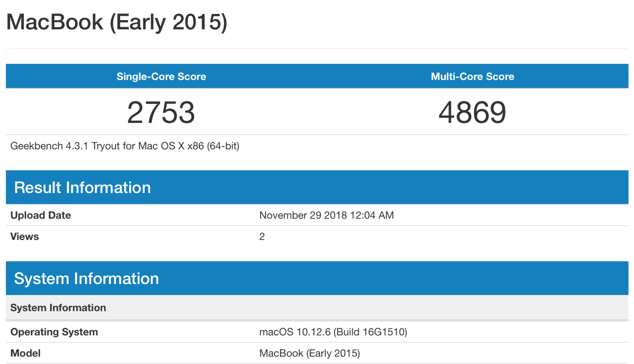The height and width of the screenshot is (364, 634).
Task: Select the Multi-Core Score header
Action: click(x=473, y=76)
